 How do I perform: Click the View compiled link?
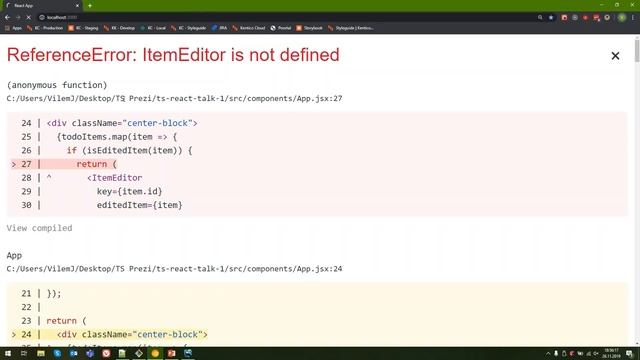tap(39, 228)
